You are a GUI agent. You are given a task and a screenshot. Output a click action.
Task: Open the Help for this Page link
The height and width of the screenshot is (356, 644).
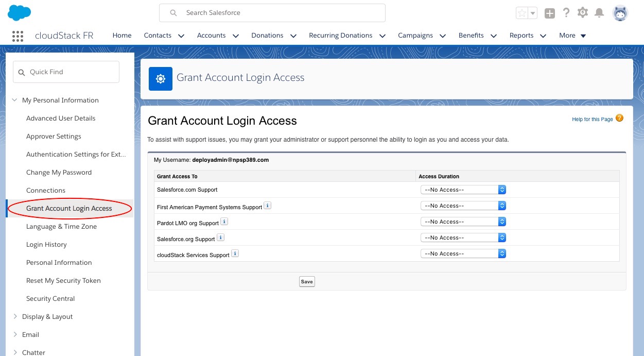point(593,120)
